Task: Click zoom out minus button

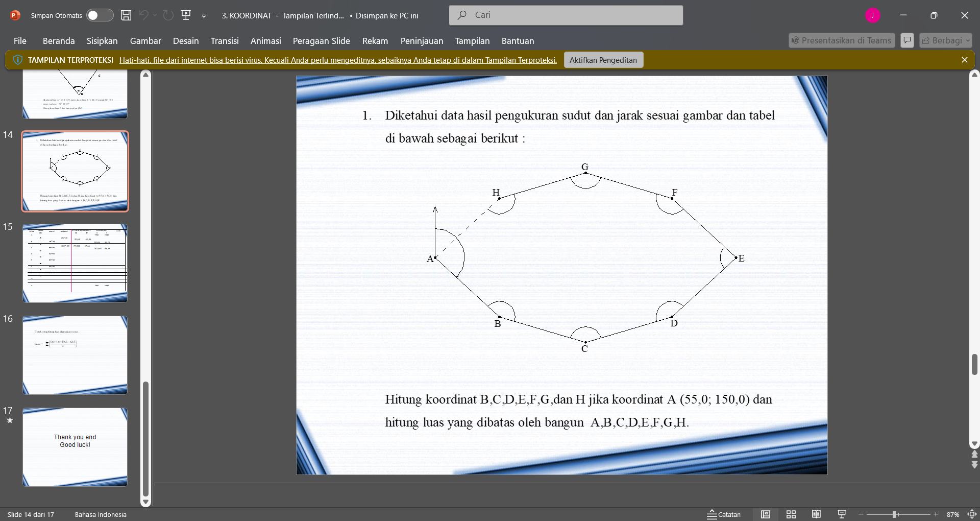Action: coord(861,514)
